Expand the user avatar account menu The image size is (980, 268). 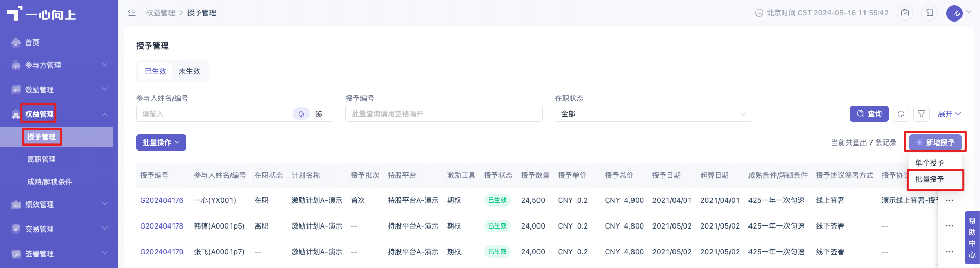pos(958,13)
